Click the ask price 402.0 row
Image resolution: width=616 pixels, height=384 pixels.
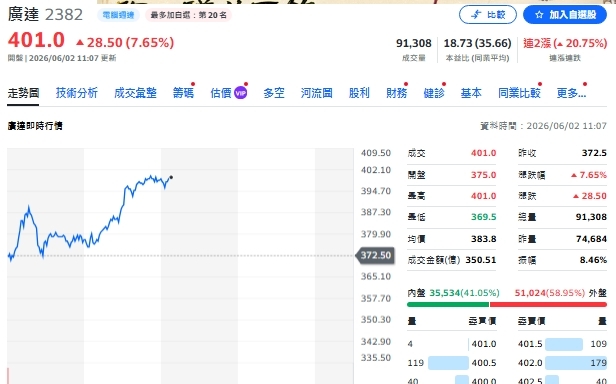tap(562, 363)
